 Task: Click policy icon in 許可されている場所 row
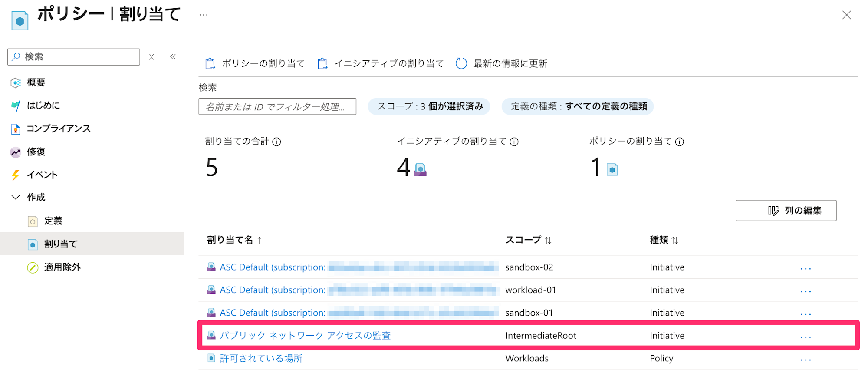(x=211, y=358)
